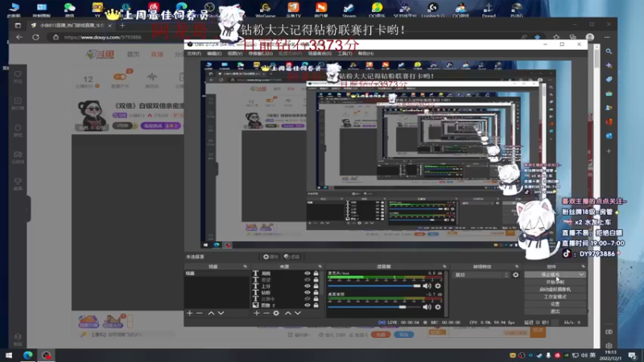Add a new scene with the plus icon

189,313
